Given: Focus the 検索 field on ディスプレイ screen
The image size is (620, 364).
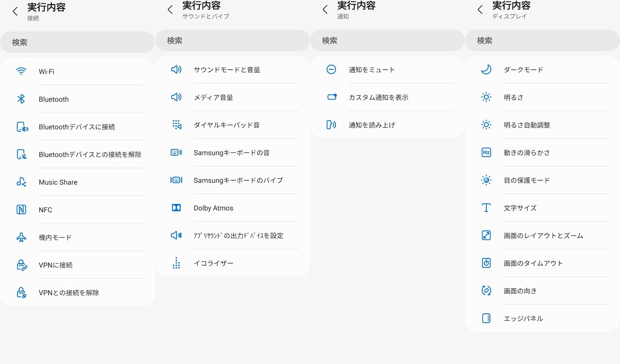Looking at the screenshot, I should 542,41.
